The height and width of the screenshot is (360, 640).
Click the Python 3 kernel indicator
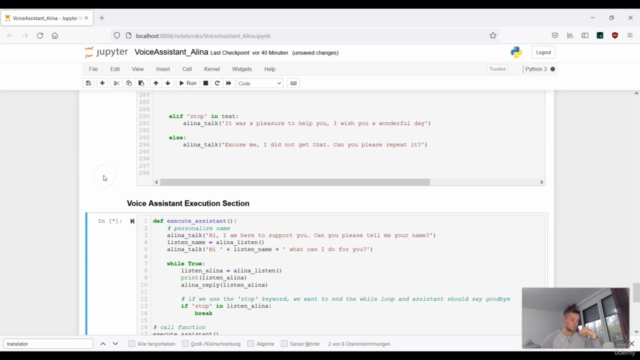click(540, 69)
